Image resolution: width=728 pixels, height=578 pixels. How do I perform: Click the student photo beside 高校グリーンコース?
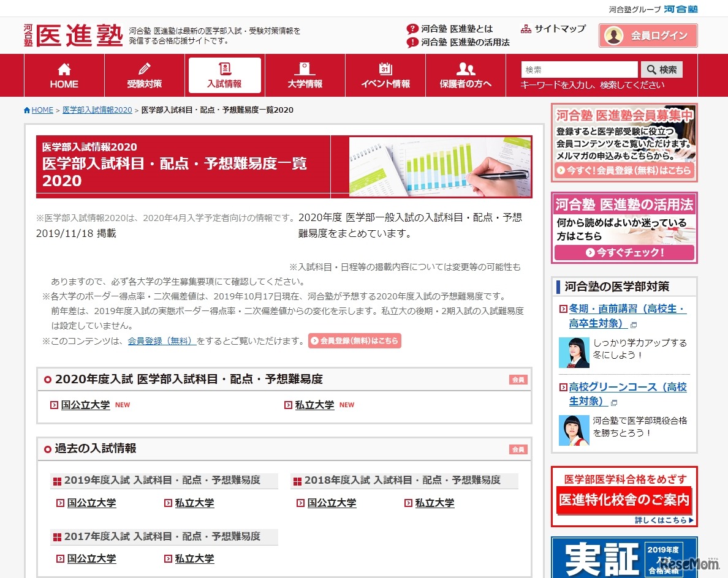[574, 430]
